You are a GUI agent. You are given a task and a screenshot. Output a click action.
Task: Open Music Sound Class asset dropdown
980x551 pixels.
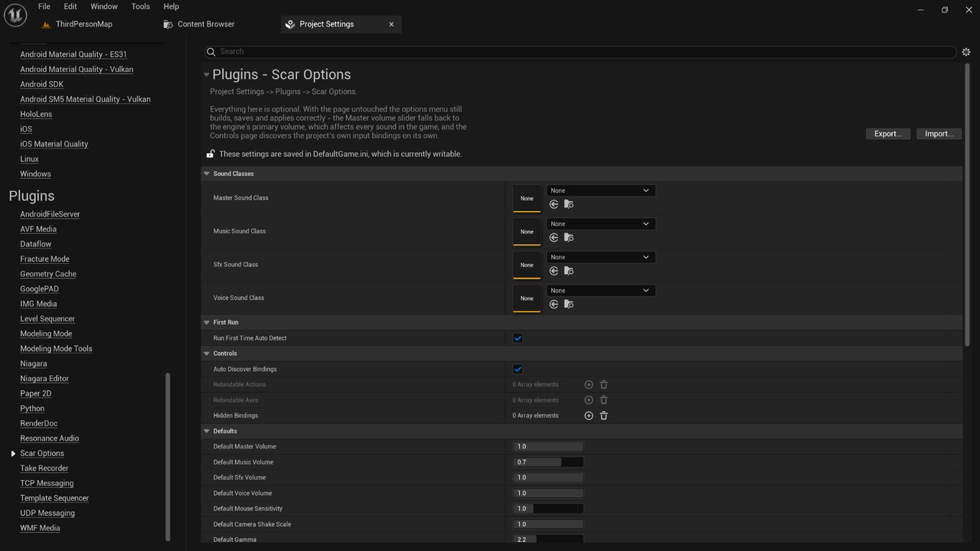[601, 224]
